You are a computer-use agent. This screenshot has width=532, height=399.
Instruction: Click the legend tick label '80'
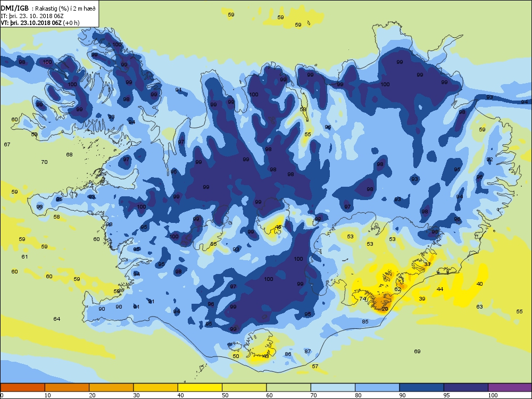(358, 395)
